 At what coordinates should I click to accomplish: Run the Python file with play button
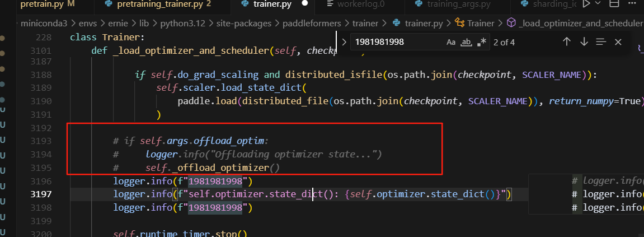[586, 4]
